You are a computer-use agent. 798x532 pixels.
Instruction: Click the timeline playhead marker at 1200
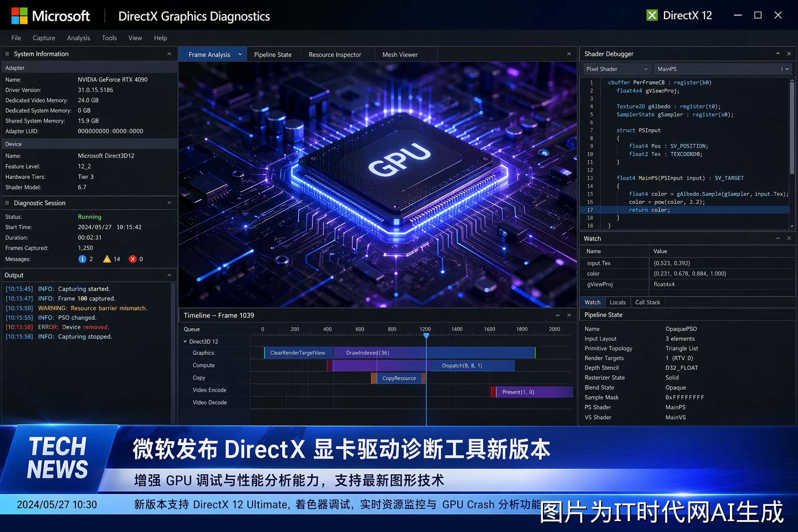click(426, 336)
